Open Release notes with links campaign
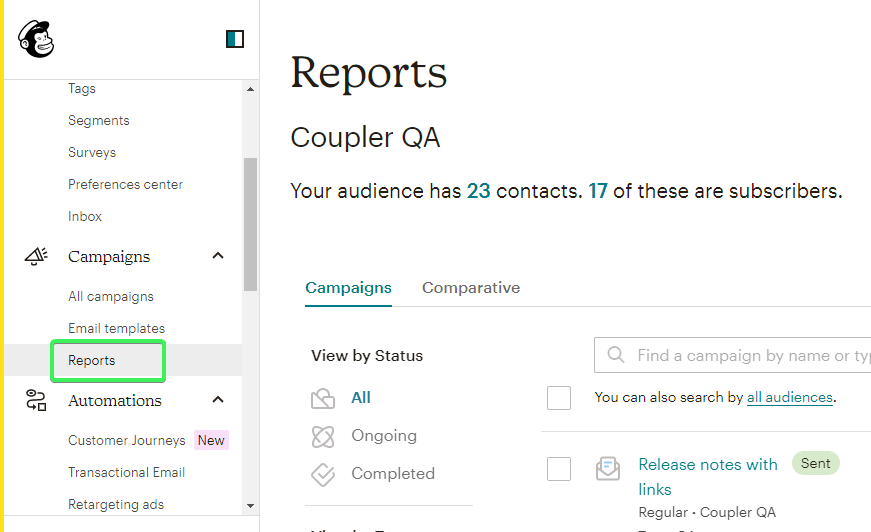This screenshot has width=871, height=532. (x=708, y=476)
